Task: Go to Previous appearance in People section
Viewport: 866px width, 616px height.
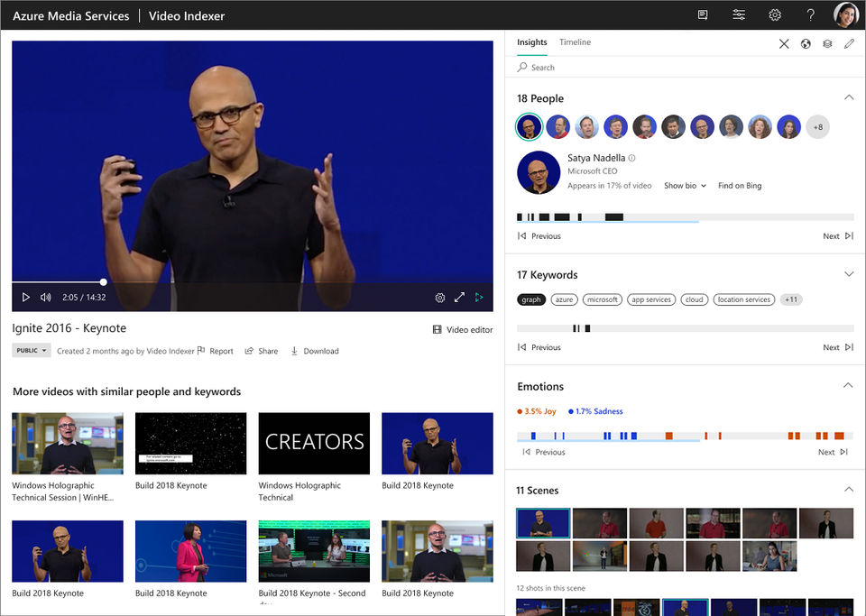Action: (x=539, y=235)
